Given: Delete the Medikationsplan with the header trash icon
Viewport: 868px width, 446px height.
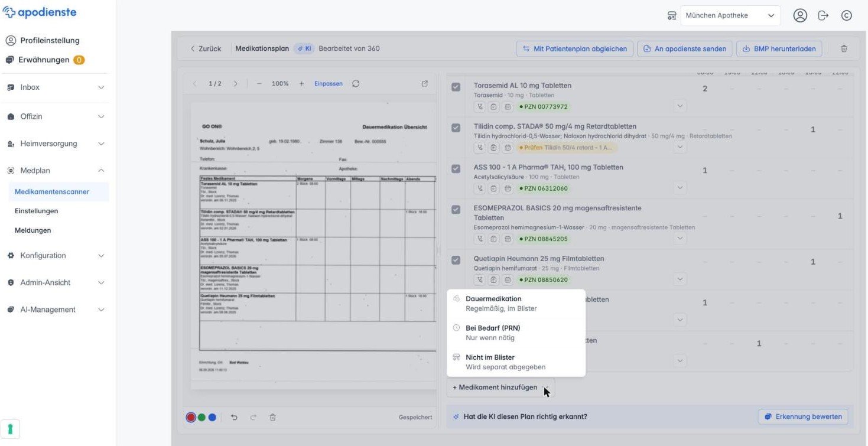Looking at the screenshot, I should pos(844,48).
